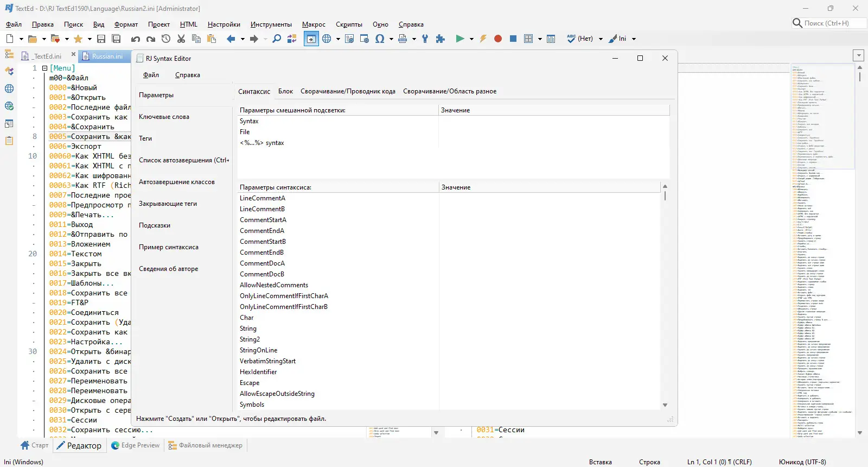Open the Инструменты menu
The width and height of the screenshot is (868, 467).
pyautogui.click(x=271, y=24)
